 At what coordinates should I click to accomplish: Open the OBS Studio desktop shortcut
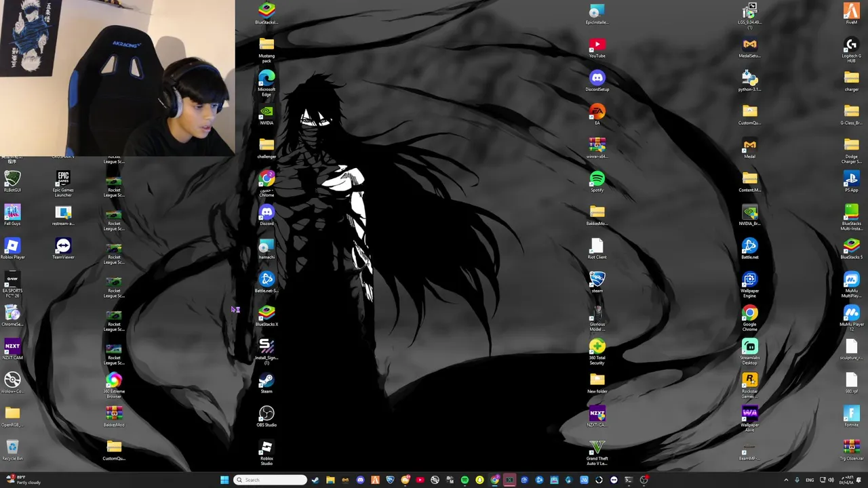tap(267, 416)
